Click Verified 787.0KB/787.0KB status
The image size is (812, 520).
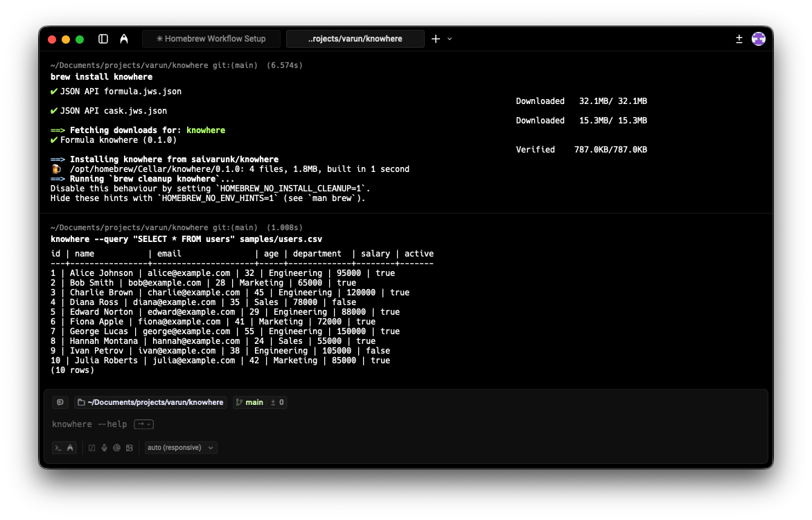[581, 150]
